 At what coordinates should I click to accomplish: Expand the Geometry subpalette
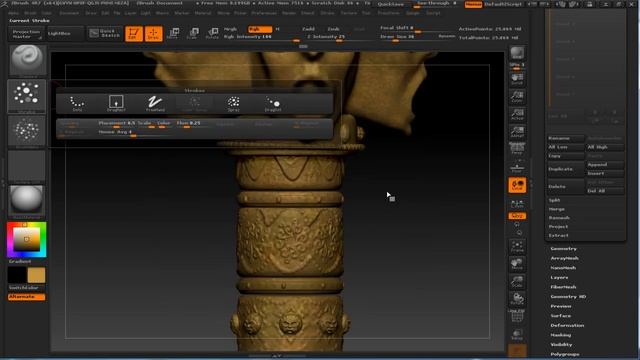click(x=563, y=249)
